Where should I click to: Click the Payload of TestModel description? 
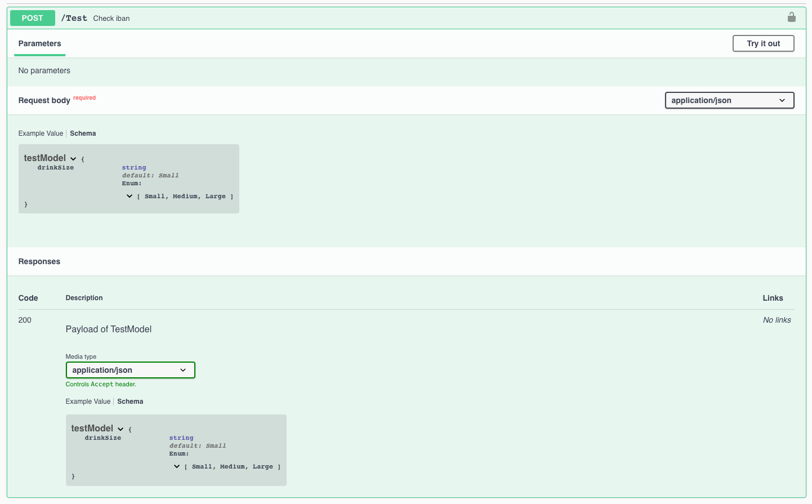(108, 329)
